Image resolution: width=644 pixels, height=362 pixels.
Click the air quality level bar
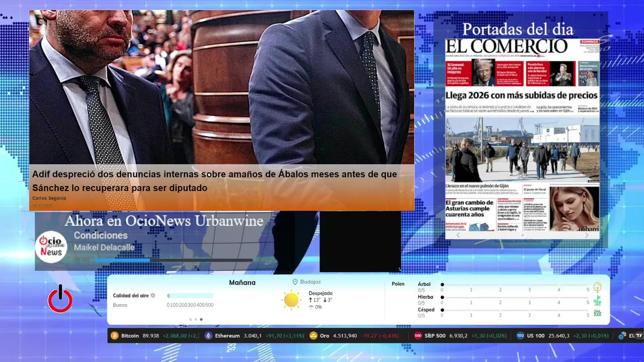[x=190, y=296]
